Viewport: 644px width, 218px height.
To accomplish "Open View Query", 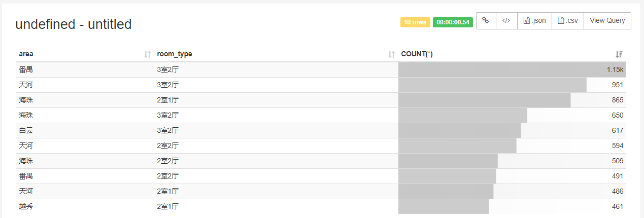I will point(607,21).
